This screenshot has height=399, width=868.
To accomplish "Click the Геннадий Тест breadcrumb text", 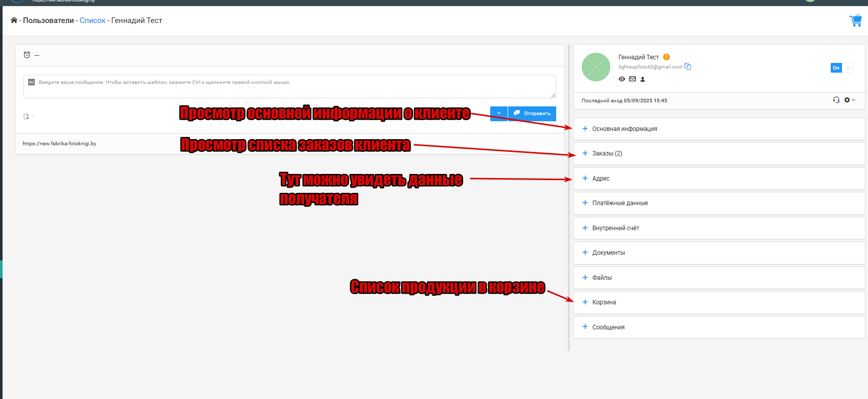I will click(136, 20).
